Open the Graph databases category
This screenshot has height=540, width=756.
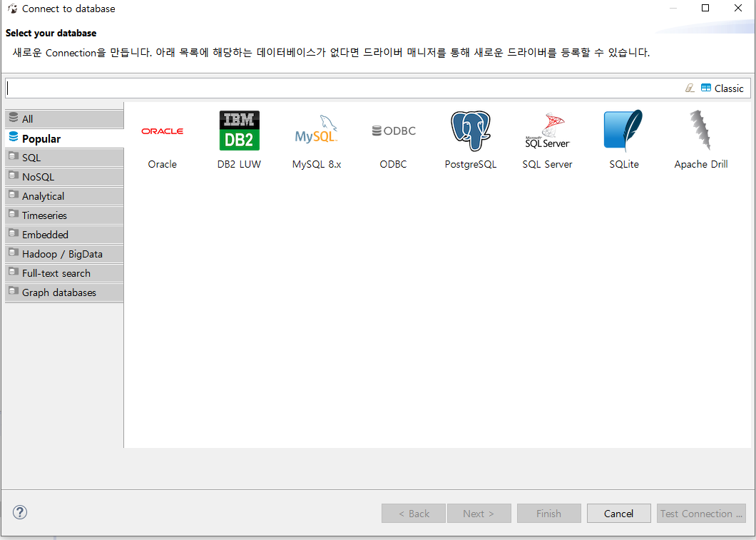pos(65,292)
